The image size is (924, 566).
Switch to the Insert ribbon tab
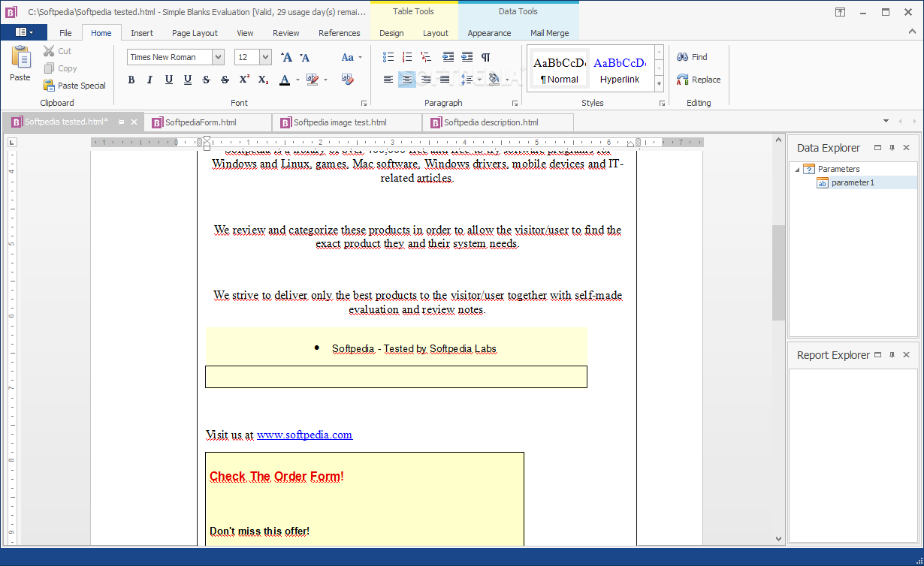pos(142,33)
